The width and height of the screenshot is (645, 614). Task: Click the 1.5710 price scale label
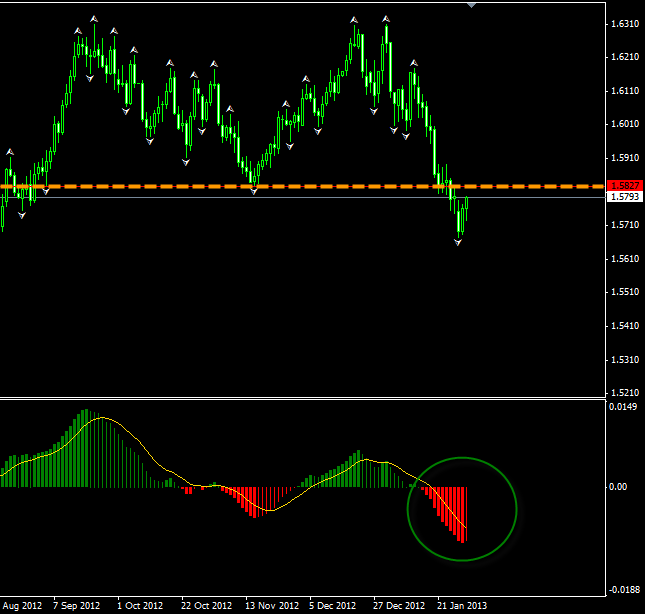coord(625,225)
